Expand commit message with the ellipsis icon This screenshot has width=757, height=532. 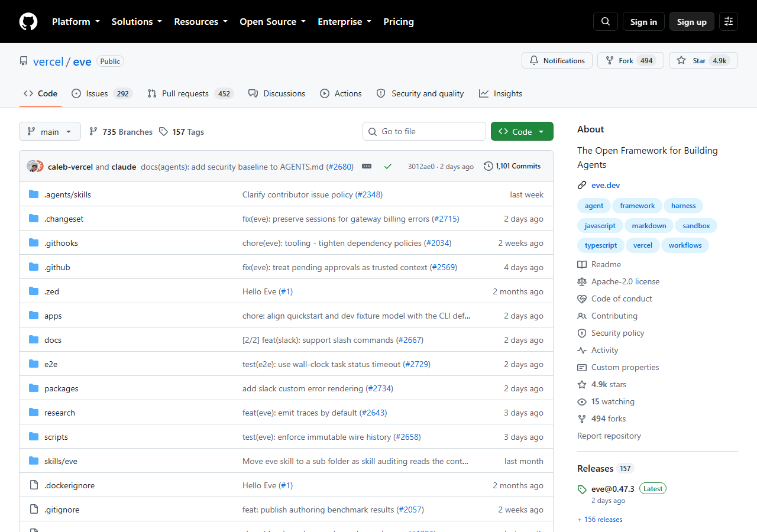click(x=367, y=166)
